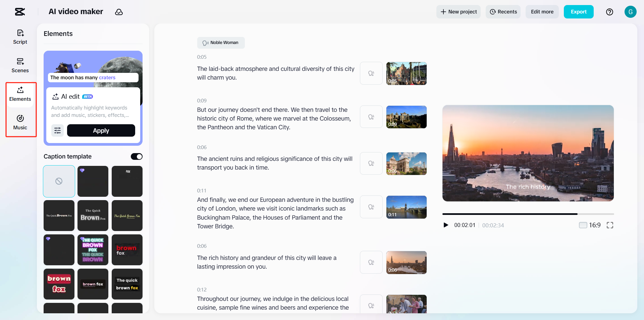The height and width of the screenshot is (320, 644).
Task: Open user account avatar G
Action: (630, 12)
